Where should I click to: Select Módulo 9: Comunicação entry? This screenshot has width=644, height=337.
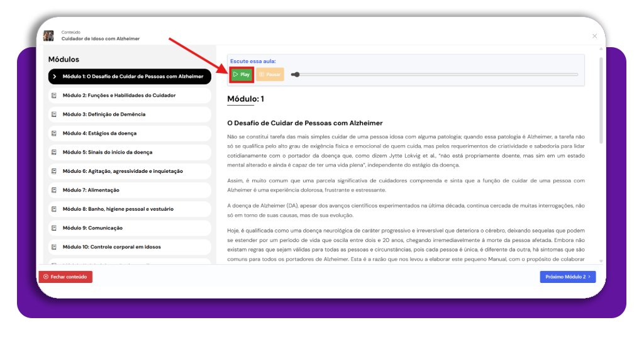(x=92, y=228)
